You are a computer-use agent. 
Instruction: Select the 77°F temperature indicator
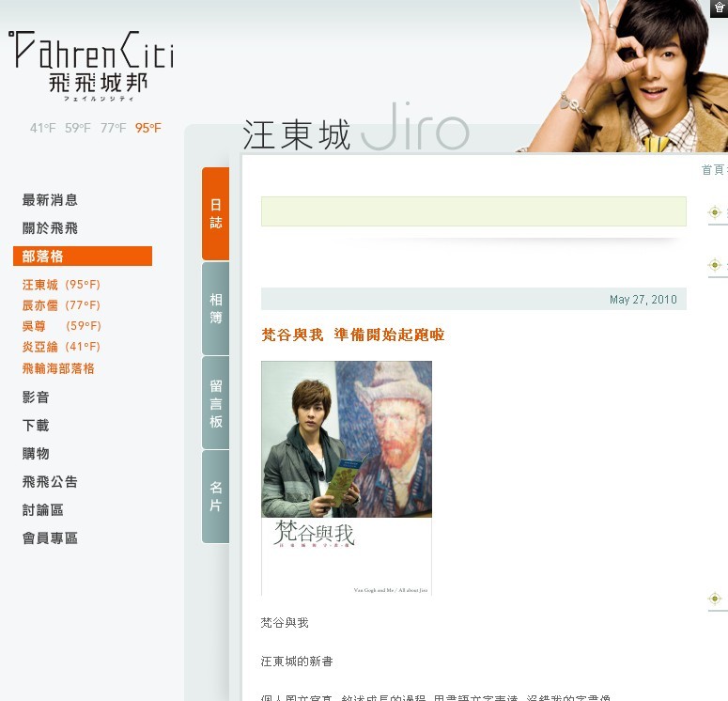point(113,128)
